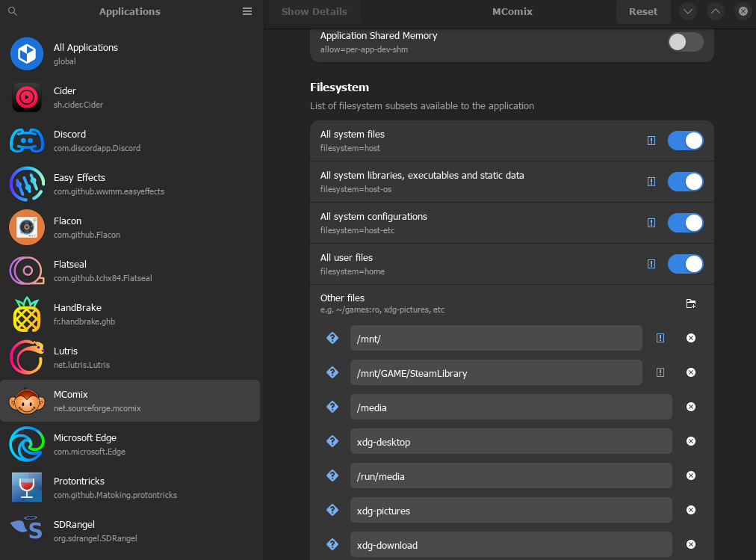Click the search icon in Applications header
Image resolution: width=756 pixels, height=560 pixels.
point(12,11)
